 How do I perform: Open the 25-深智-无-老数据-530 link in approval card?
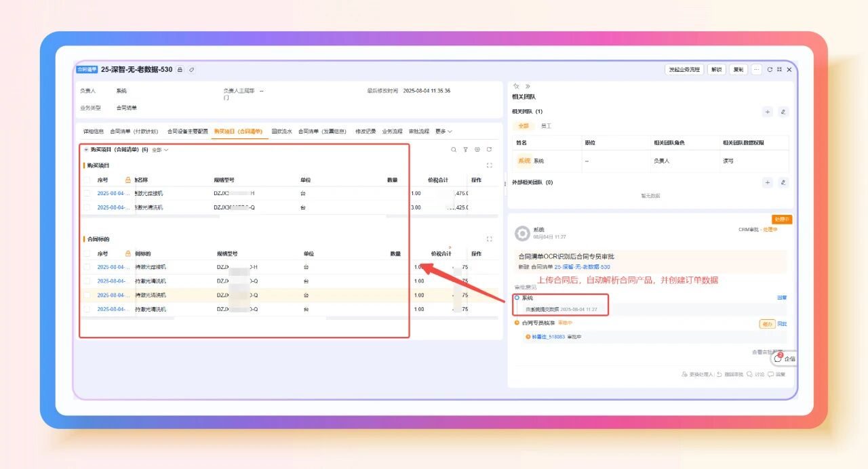[x=582, y=267]
